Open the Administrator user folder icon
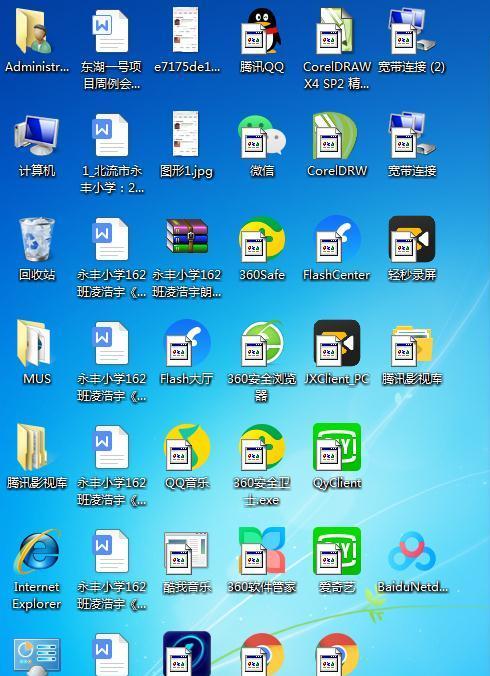The width and height of the screenshot is (490, 676). (x=35, y=31)
